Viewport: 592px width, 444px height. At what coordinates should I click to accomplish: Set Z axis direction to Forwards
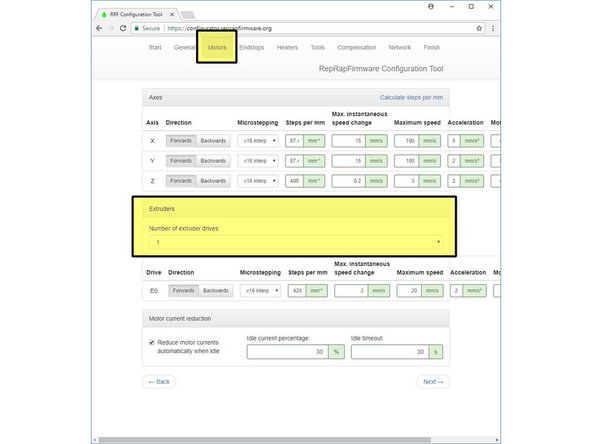(181, 181)
